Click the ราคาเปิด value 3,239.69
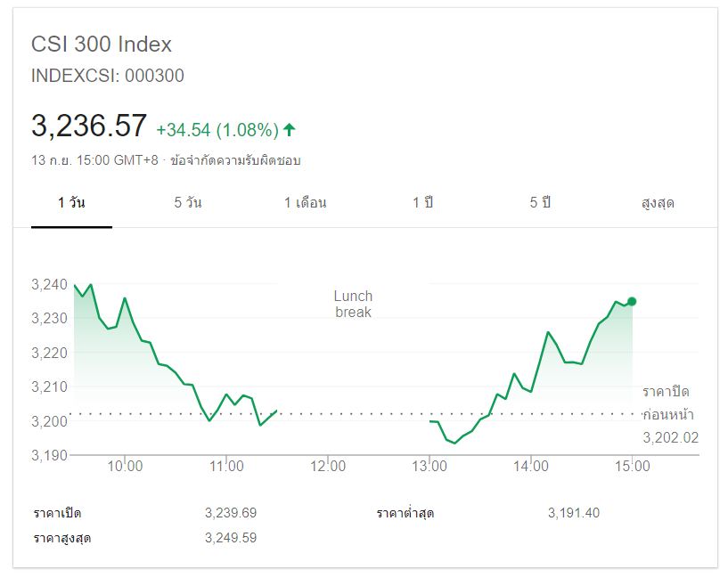Screen dimensions: 728x586 click(230, 513)
